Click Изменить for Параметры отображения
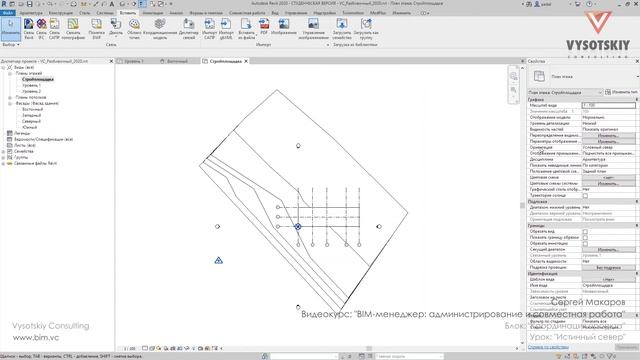 point(608,141)
